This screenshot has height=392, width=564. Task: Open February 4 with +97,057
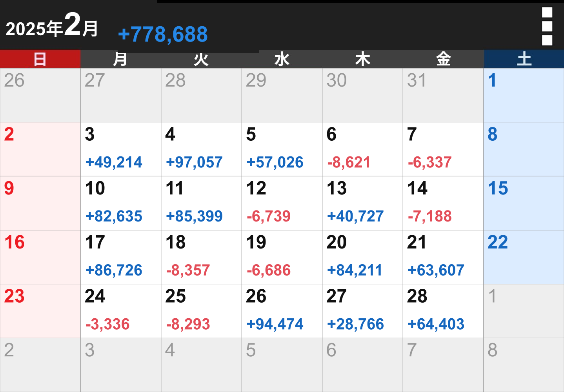[x=202, y=149]
